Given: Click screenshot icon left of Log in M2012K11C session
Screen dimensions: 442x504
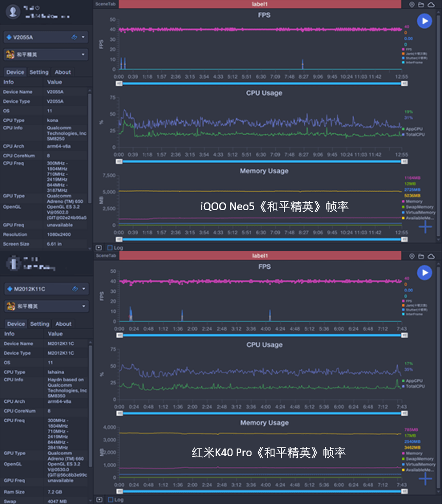Looking at the screenshot, I should (x=99, y=499).
